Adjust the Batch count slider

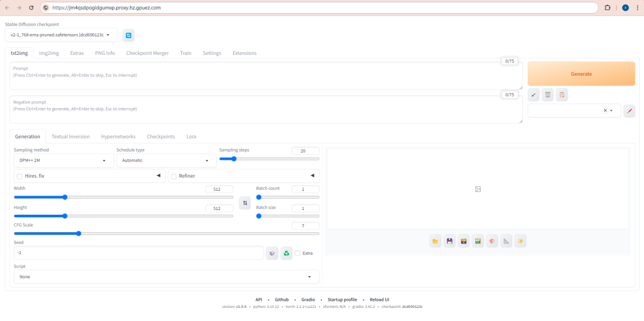point(288,197)
